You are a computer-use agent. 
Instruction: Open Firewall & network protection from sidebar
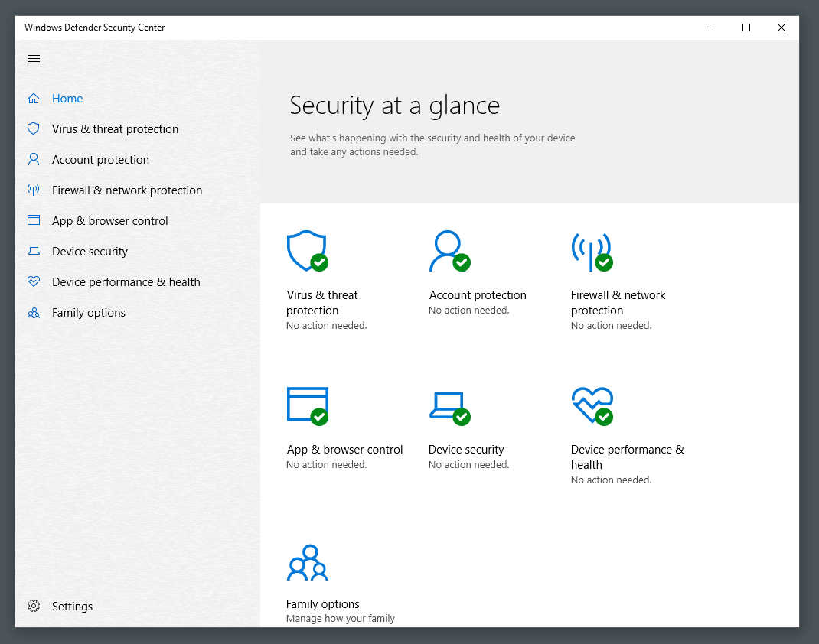pos(127,190)
